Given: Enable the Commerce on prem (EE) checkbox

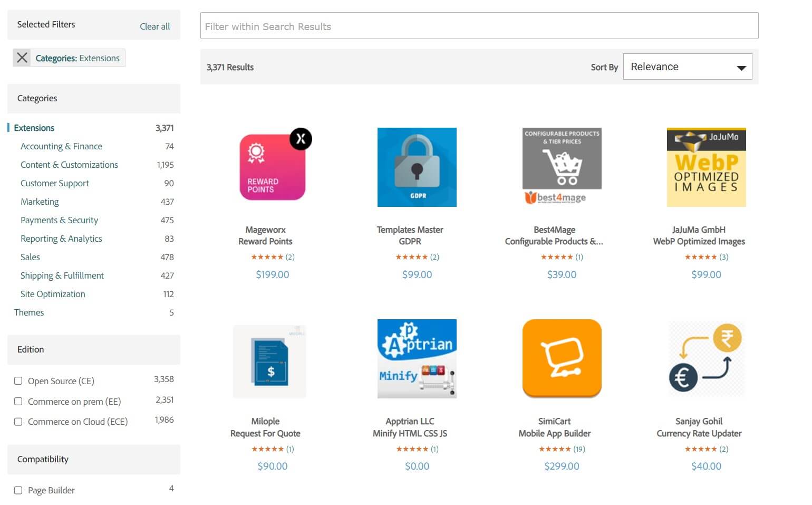Looking at the screenshot, I should click(x=18, y=401).
